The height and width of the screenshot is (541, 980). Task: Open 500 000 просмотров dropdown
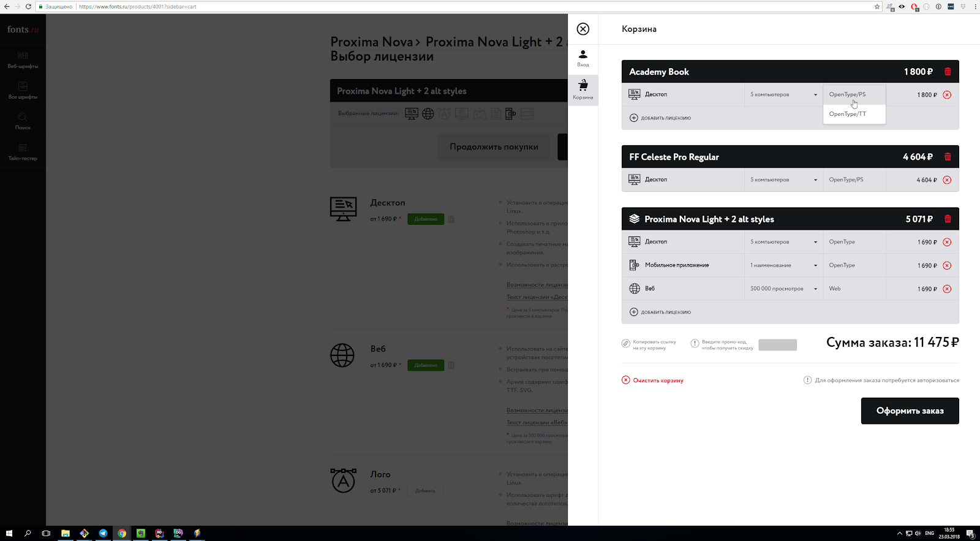[783, 289]
